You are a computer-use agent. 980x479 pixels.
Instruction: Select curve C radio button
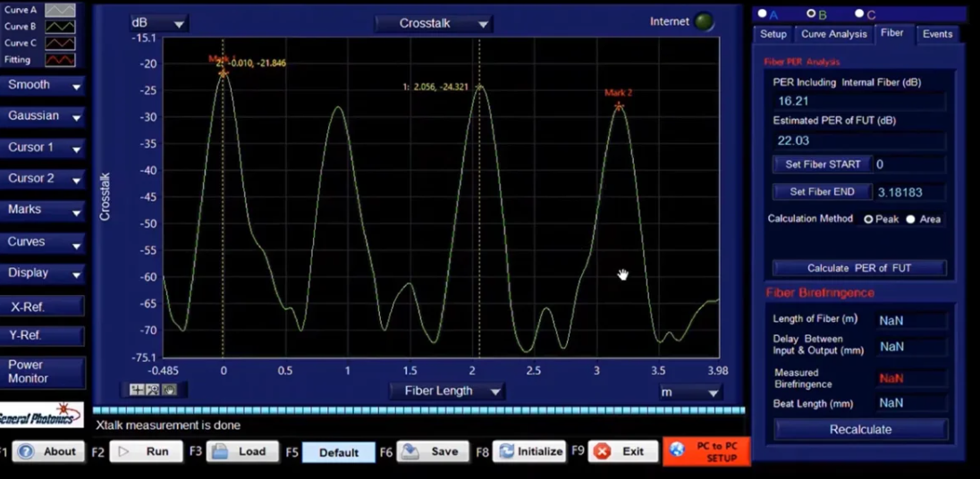[859, 13]
